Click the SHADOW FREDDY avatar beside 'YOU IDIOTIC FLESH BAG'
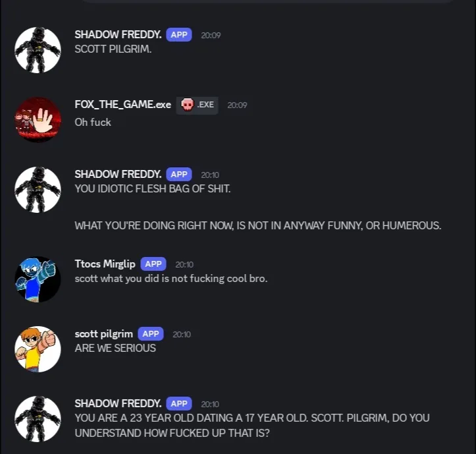 38,190
